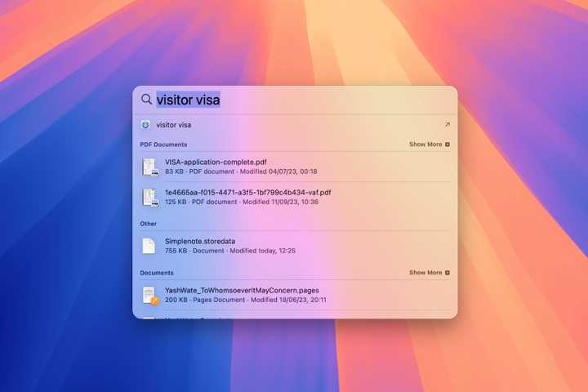Click the VISA-application-complete.pdf file icon

coord(149,167)
